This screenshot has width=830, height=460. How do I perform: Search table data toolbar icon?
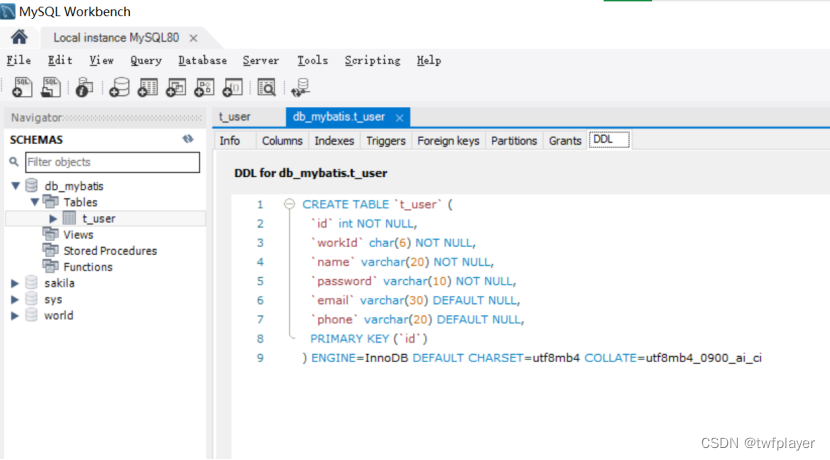click(266, 87)
